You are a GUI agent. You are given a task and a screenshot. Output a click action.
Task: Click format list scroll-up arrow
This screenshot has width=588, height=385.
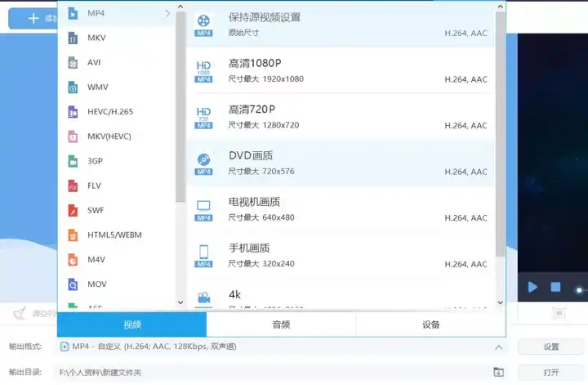(180, 7)
